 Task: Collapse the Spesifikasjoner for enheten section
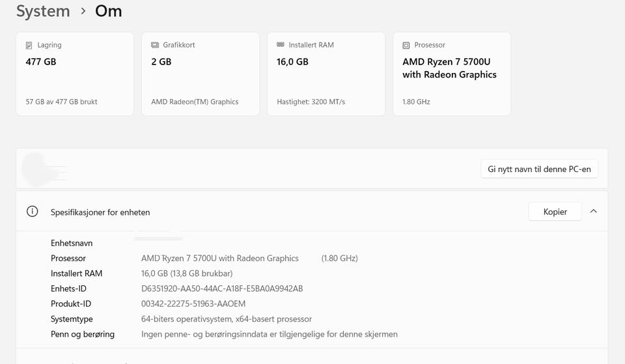tap(594, 212)
